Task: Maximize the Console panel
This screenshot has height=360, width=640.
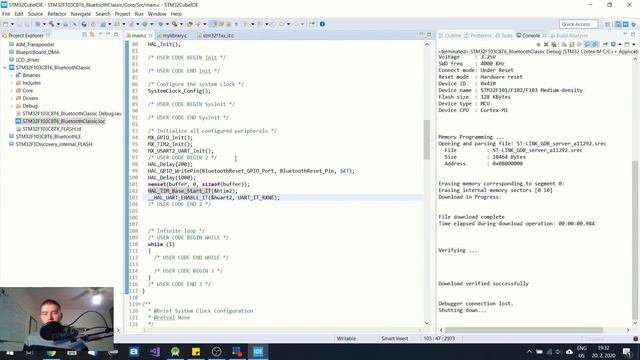Action: (633, 35)
